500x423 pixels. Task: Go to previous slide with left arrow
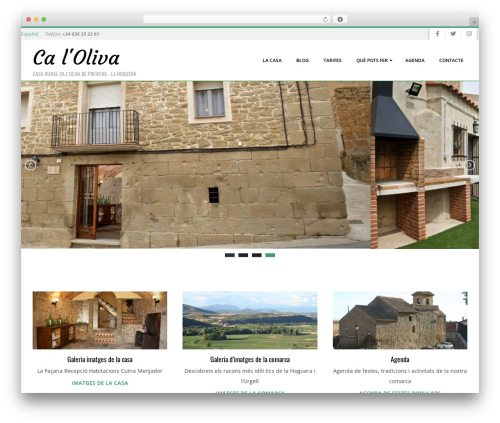coord(30,165)
